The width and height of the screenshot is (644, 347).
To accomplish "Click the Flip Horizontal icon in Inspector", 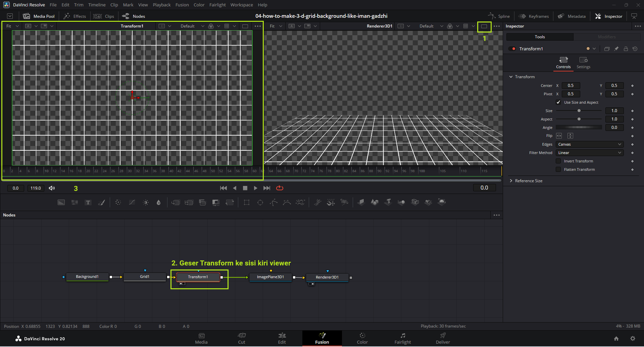I will (559, 136).
